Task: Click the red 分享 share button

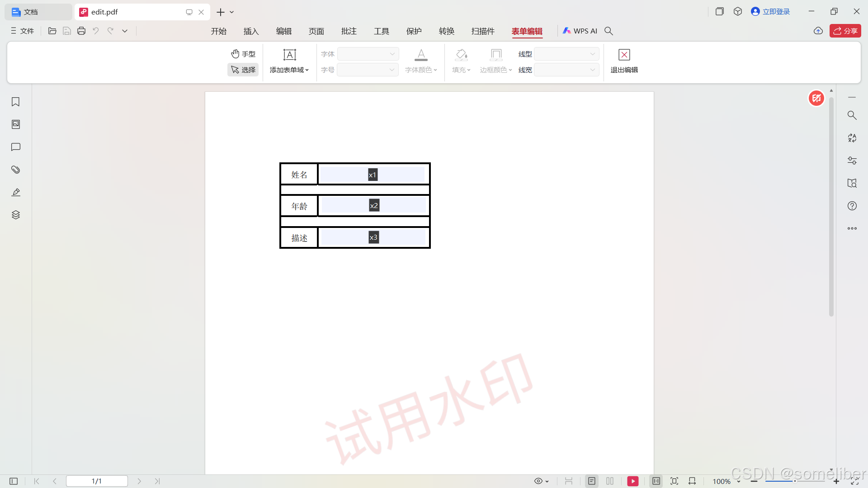Action: coord(845,31)
